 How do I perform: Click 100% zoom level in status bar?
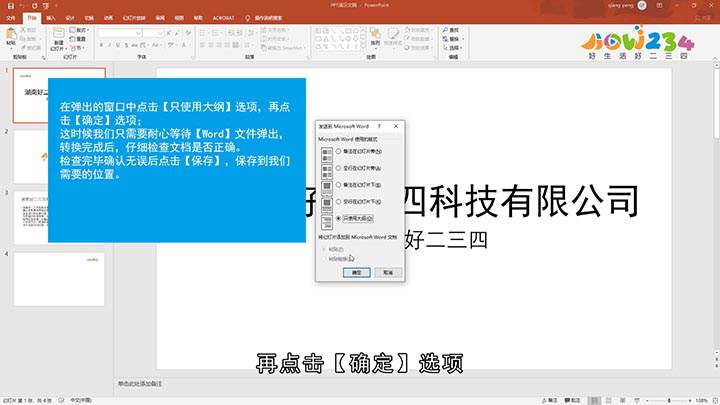coord(701,400)
